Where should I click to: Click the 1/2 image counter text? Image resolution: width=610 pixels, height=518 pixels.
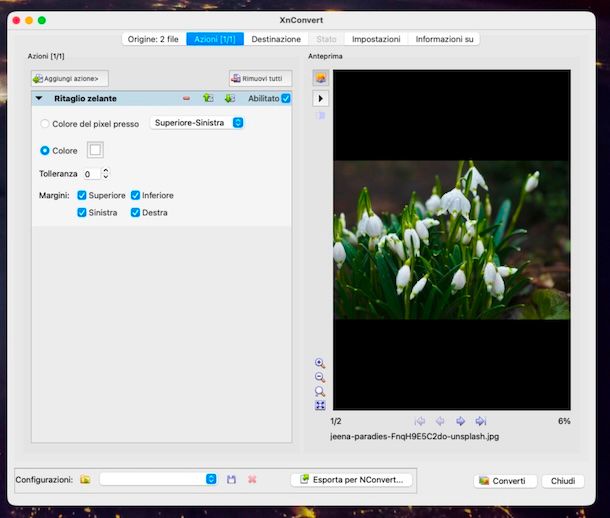336,421
